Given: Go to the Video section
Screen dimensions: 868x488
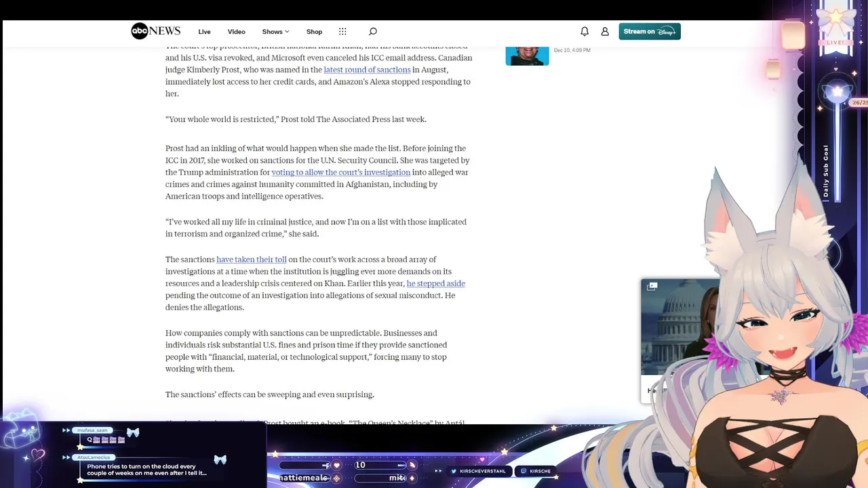Looking at the screenshot, I should coord(236,32).
